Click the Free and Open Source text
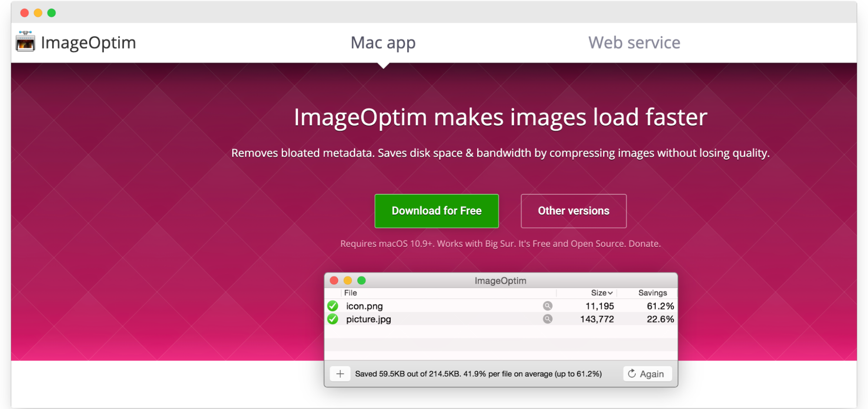The width and height of the screenshot is (868, 409). [x=579, y=244]
